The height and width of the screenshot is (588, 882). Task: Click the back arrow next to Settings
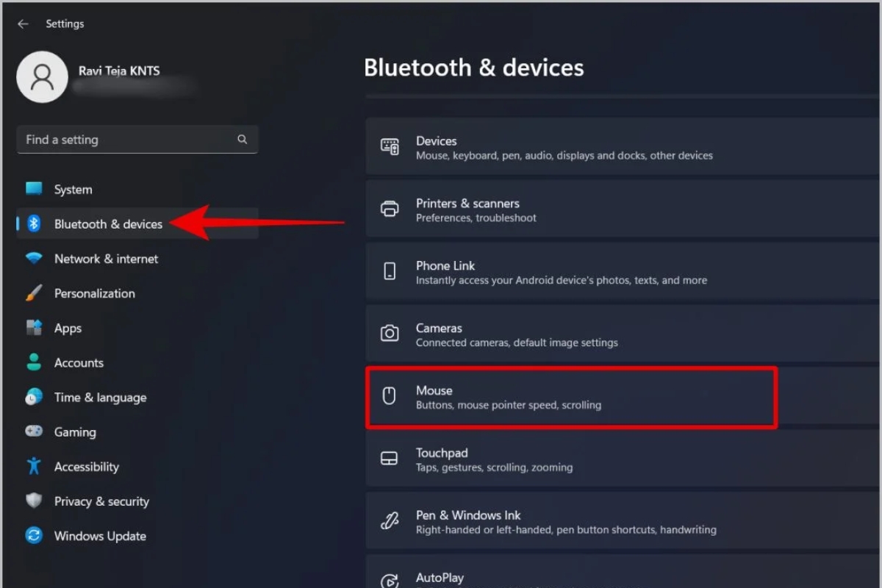23,24
